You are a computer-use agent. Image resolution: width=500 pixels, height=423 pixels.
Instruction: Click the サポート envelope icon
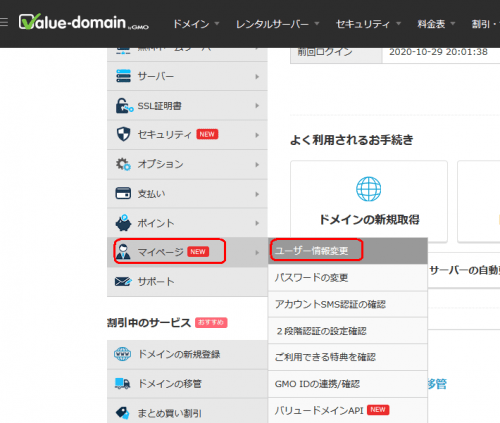tap(123, 282)
